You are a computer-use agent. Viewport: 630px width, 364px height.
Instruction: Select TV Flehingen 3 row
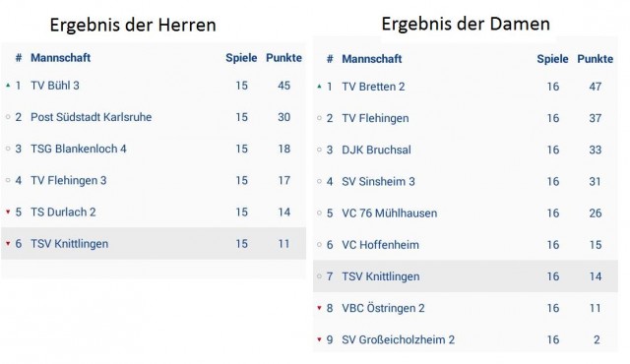coord(154,180)
